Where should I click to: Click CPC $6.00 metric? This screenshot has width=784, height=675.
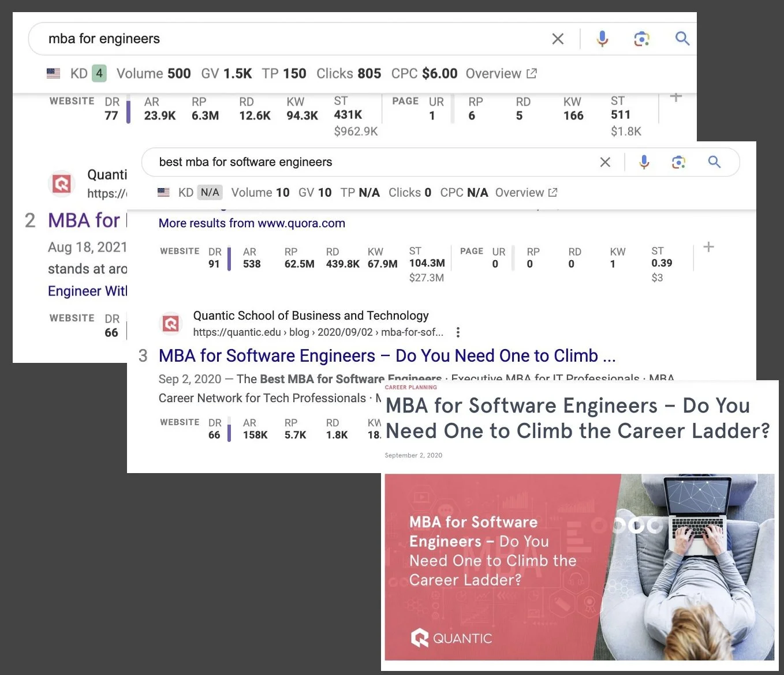[x=424, y=73]
